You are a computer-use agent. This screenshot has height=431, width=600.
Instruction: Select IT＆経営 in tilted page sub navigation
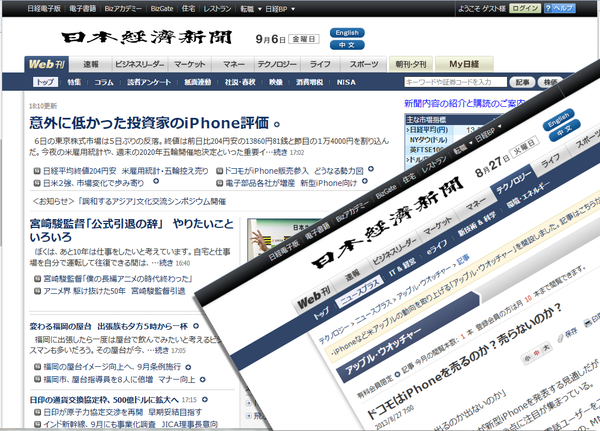403,267
